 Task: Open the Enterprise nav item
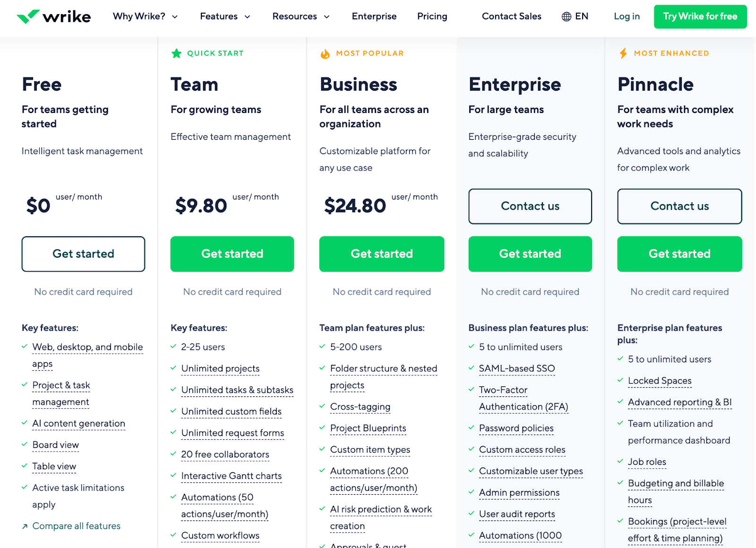click(374, 17)
